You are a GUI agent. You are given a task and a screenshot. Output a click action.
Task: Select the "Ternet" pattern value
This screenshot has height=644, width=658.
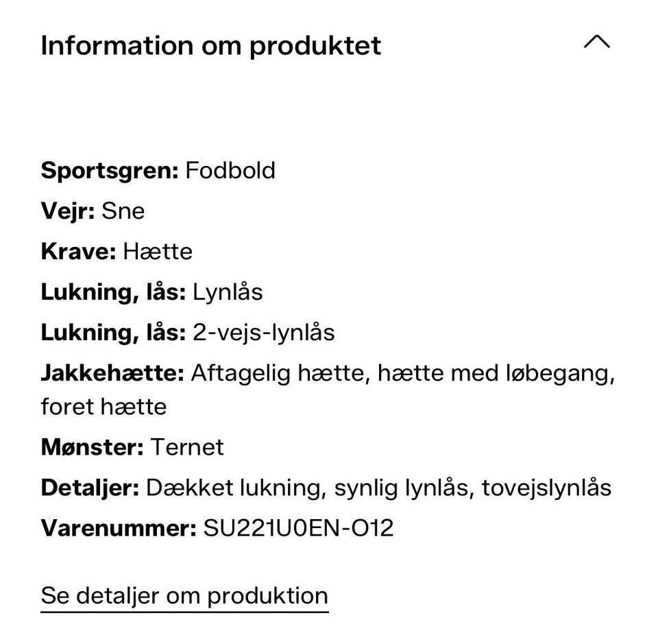(187, 447)
